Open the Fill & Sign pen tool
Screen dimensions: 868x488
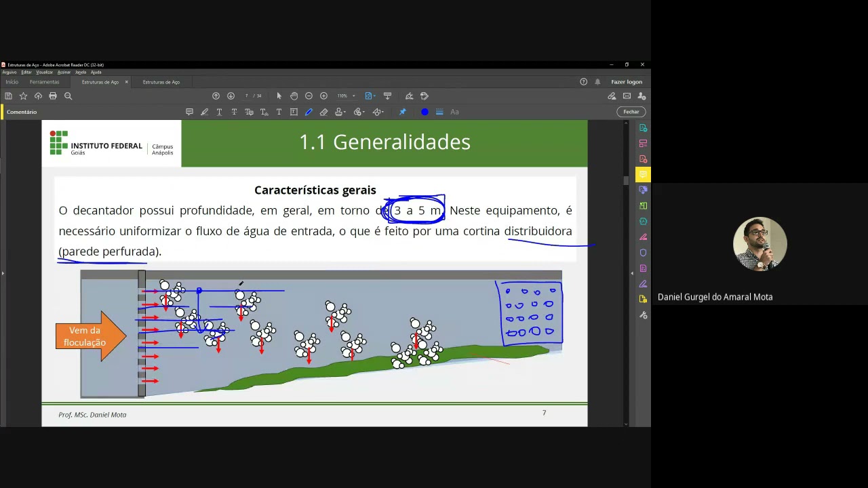409,96
